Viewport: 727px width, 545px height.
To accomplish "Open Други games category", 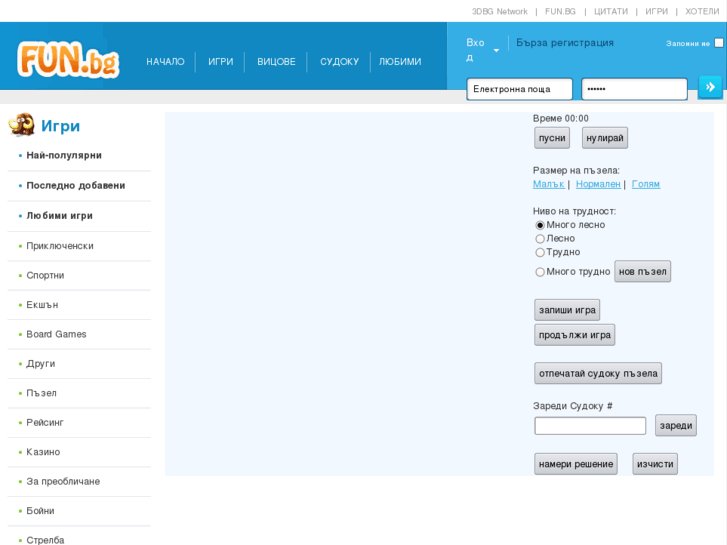I will [40, 364].
